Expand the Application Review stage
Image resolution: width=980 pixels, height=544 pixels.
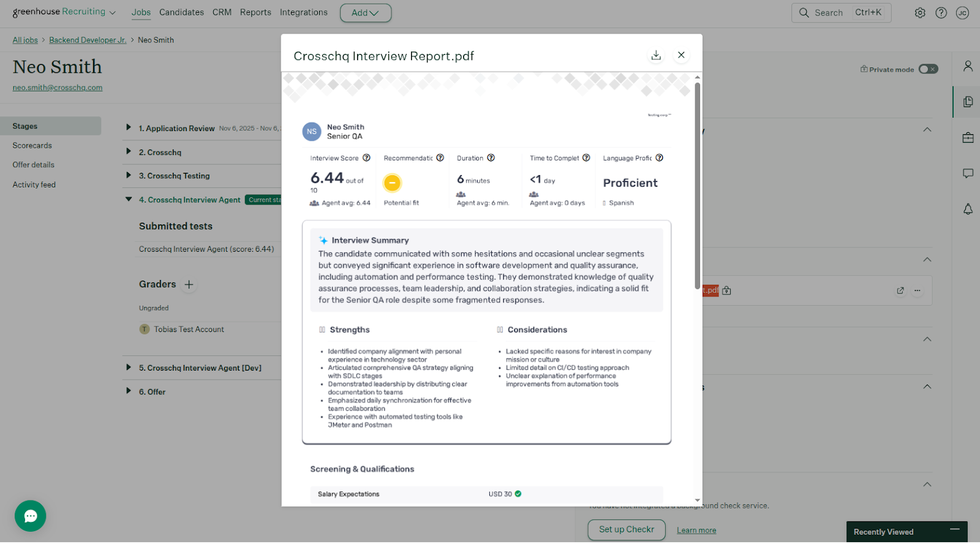click(129, 127)
